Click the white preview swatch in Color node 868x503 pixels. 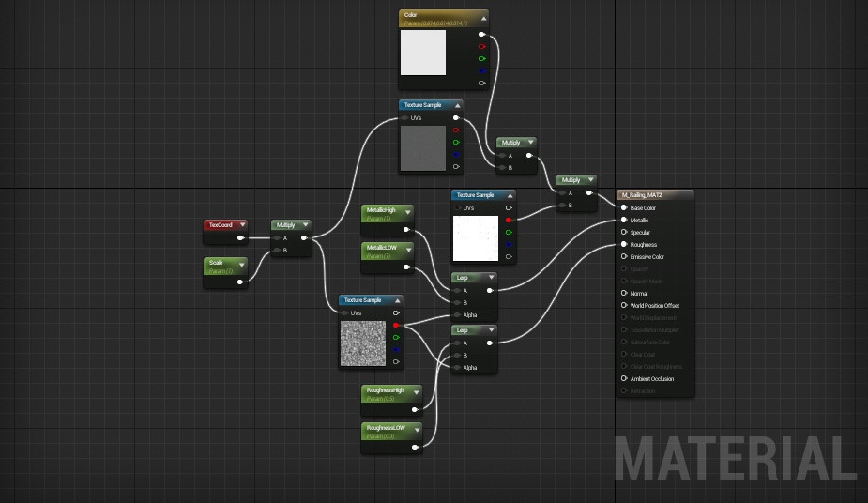tap(423, 53)
